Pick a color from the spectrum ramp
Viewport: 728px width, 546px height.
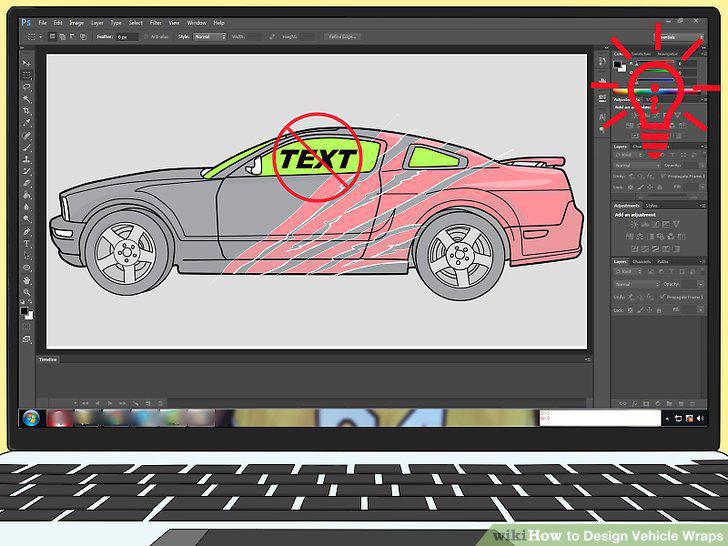(658, 92)
